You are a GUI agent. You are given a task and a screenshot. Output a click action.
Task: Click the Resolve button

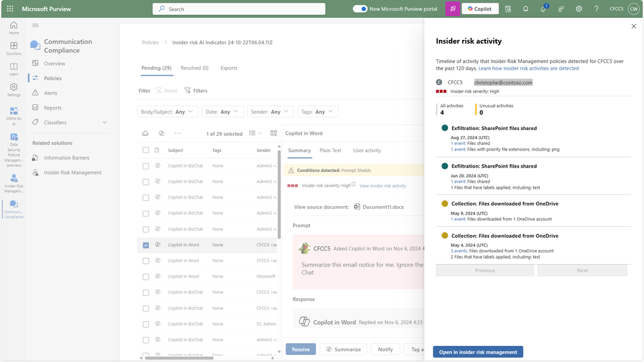click(300, 349)
